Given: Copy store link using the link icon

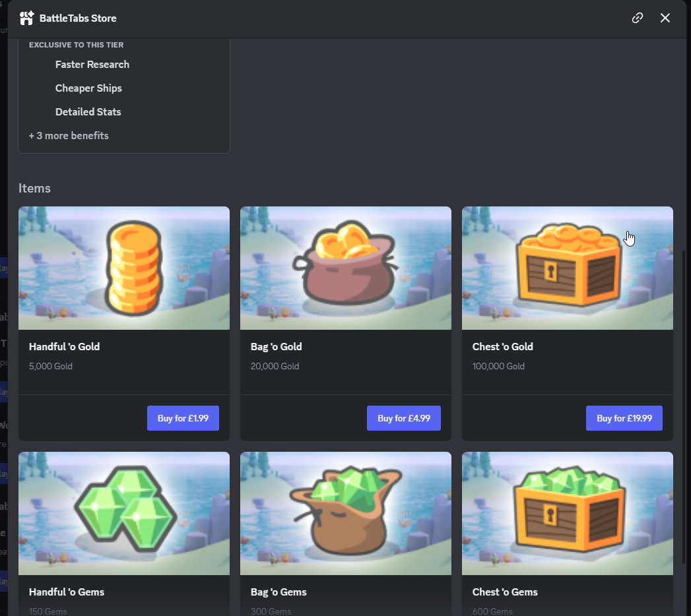Looking at the screenshot, I should (637, 18).
